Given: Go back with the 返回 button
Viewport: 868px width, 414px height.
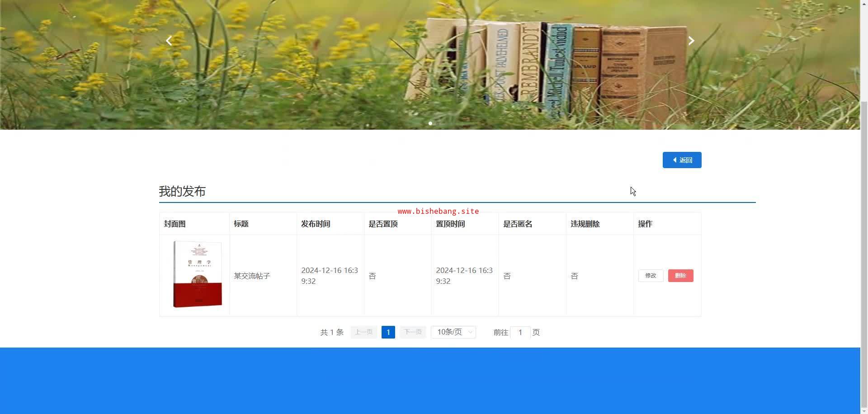Looking at the screenshot, I should pos(682,160).
